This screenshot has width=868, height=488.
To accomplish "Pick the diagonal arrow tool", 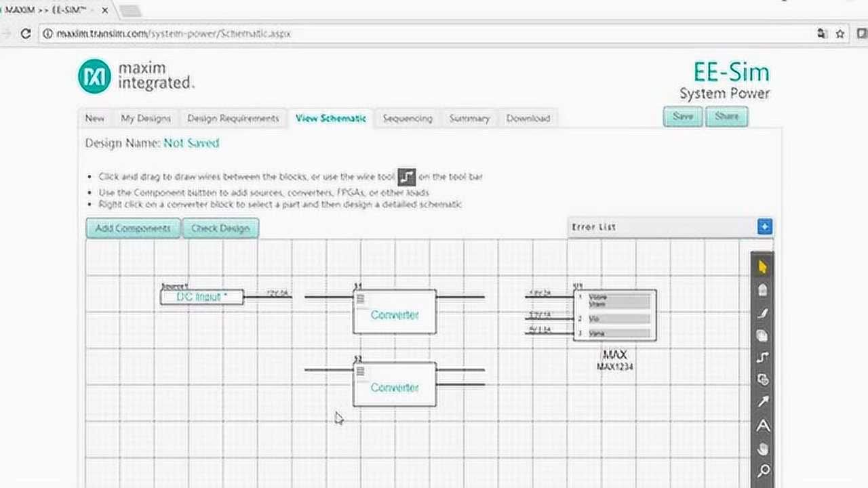I will point(762,402).
